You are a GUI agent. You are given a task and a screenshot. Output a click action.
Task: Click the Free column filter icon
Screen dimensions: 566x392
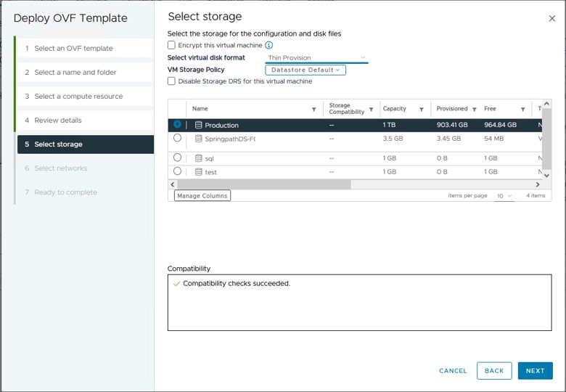(522, 110)
